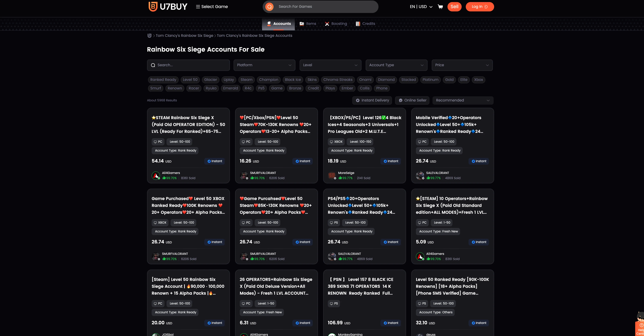
Task: Click the orange search magnifier icon
Action: click(x=269, y=7)
